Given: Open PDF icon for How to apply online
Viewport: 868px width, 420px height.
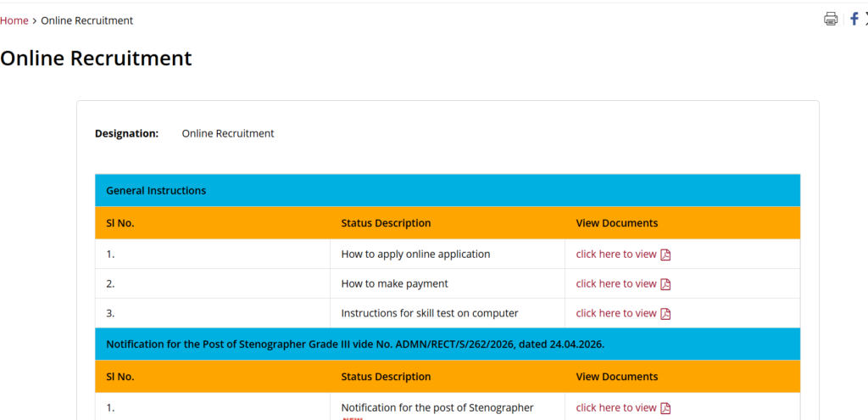Looking at the screenshot, I should (x=665, y=255).
